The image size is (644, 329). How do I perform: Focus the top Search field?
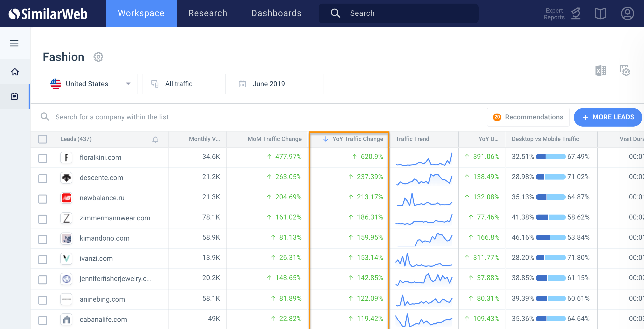click(x=398, y=13)
